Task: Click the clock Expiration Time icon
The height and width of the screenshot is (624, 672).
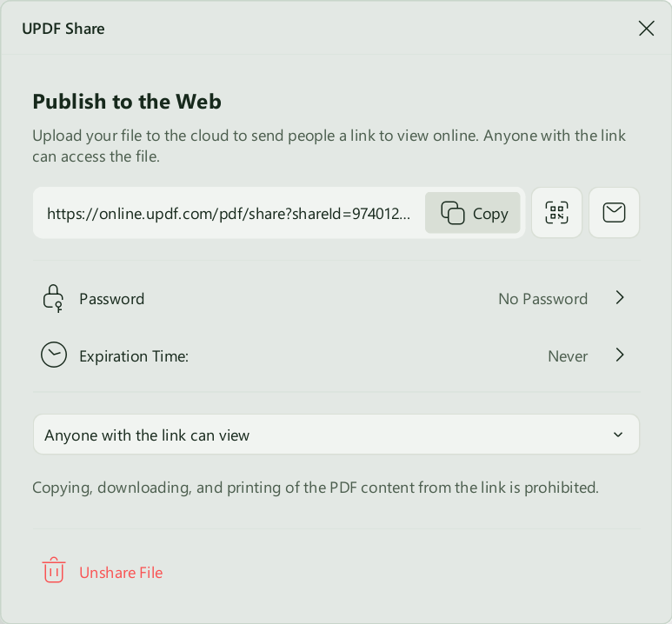Action: pyautogui.click(x=54, y=355)
